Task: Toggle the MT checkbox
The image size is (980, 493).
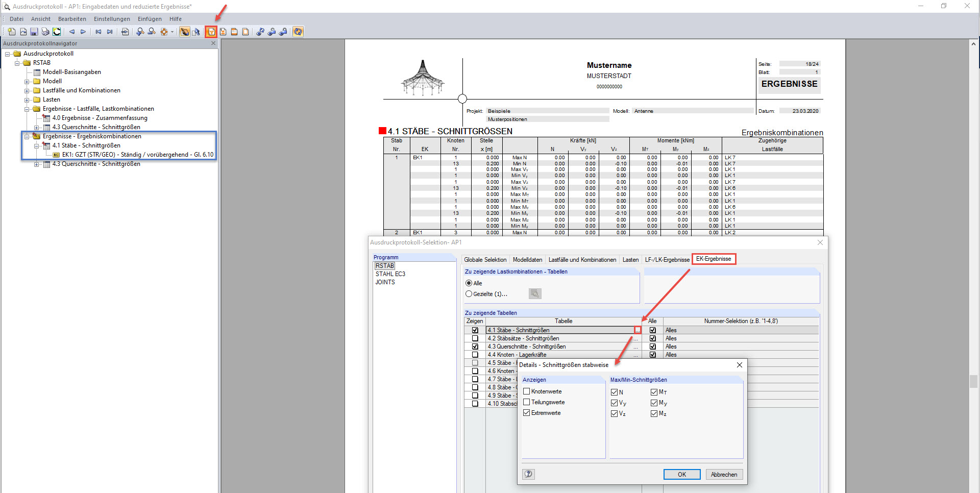Action: pyautogui.click(x=654, y=392)
